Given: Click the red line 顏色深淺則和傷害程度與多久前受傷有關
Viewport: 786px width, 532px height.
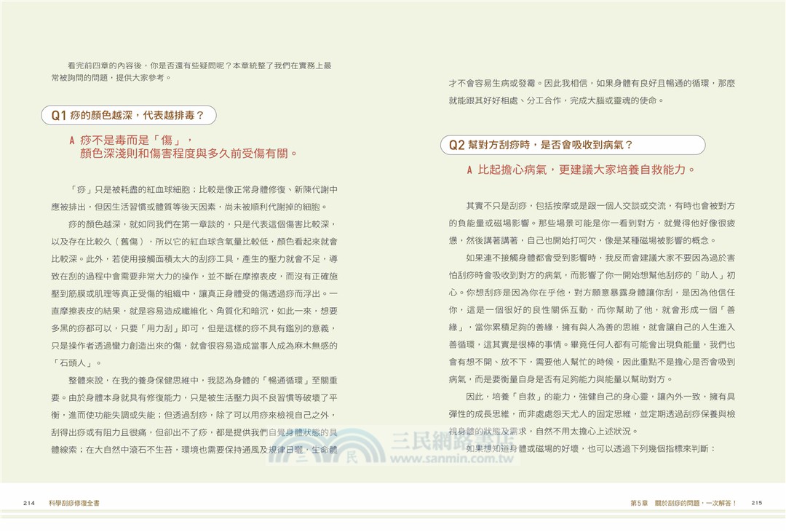Looking at the screenshot, I should (x=188, y=154).
